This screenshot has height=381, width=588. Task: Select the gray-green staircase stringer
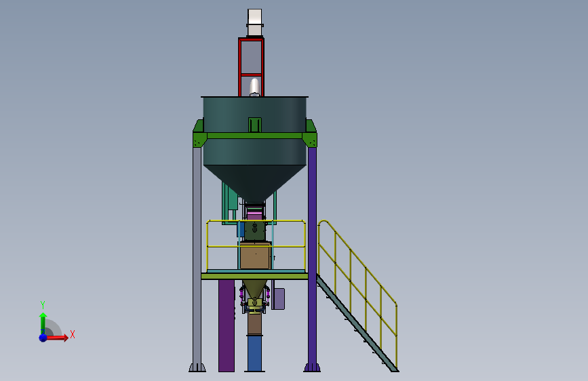356,323
